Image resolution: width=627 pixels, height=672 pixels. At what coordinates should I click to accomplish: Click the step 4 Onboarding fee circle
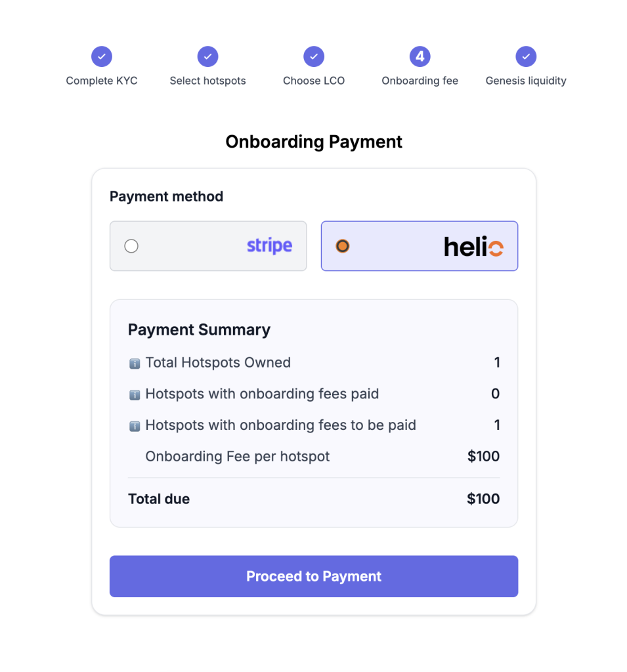pyautogui.click(x=420, y=57)
